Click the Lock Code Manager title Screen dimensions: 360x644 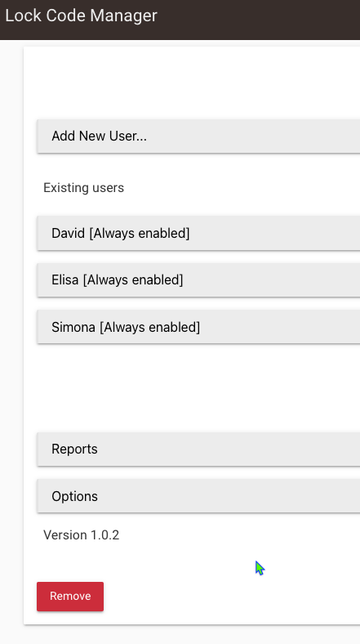(81, 16)
